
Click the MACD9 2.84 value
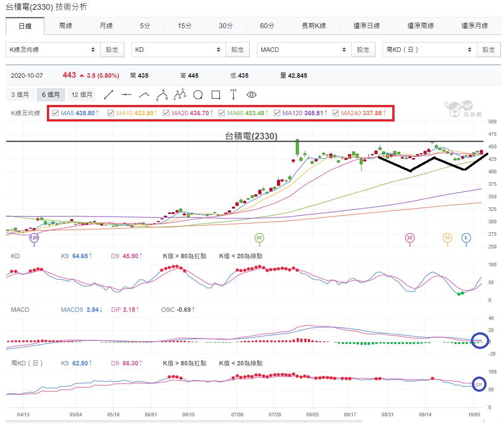click(82, 310)
